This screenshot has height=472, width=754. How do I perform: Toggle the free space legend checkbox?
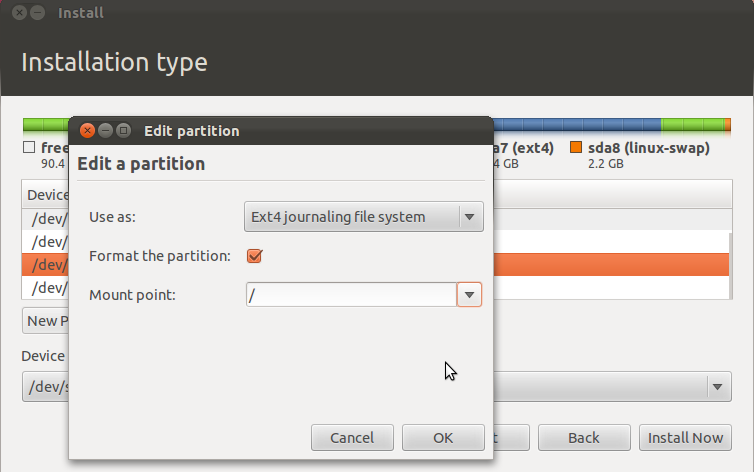(x=29, y=147)
